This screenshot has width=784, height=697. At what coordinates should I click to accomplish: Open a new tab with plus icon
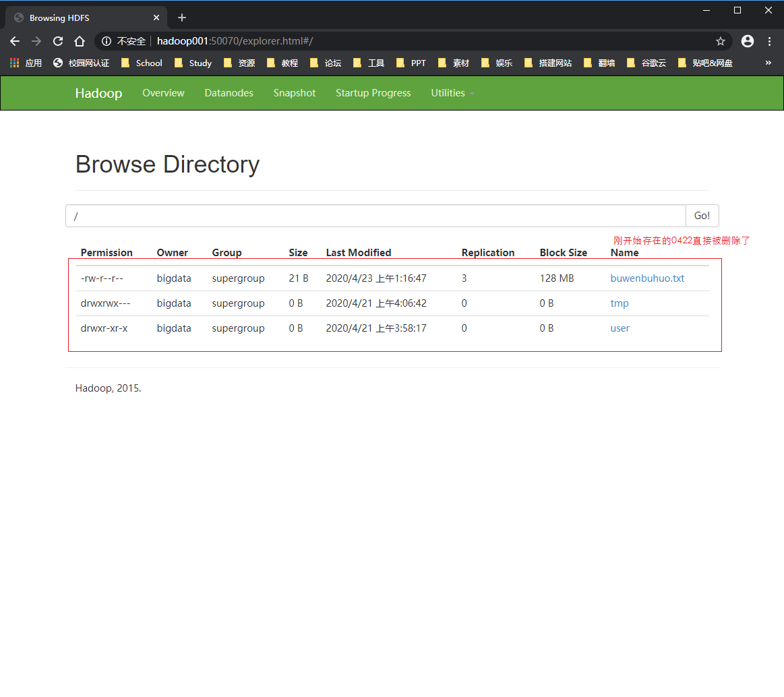[x=182, y=18]
